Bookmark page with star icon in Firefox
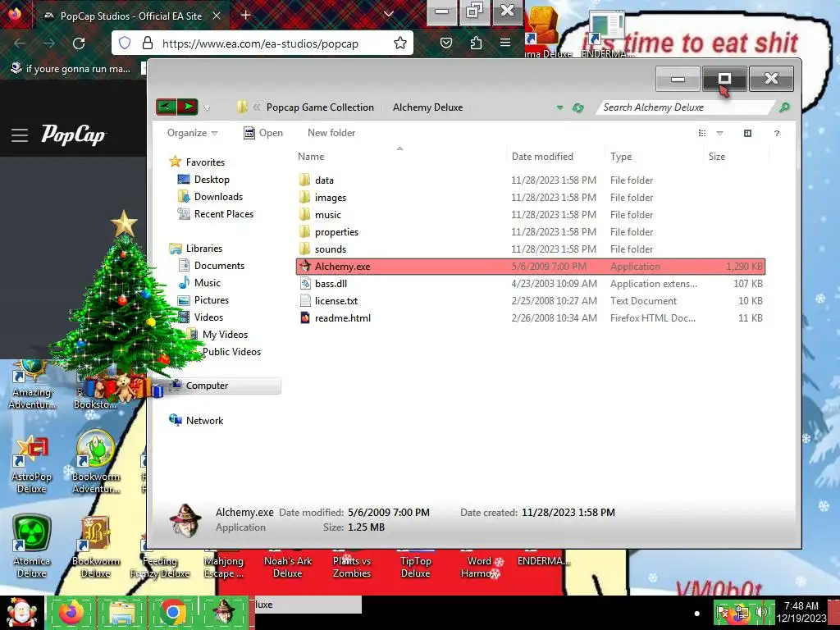 [399, 43]
